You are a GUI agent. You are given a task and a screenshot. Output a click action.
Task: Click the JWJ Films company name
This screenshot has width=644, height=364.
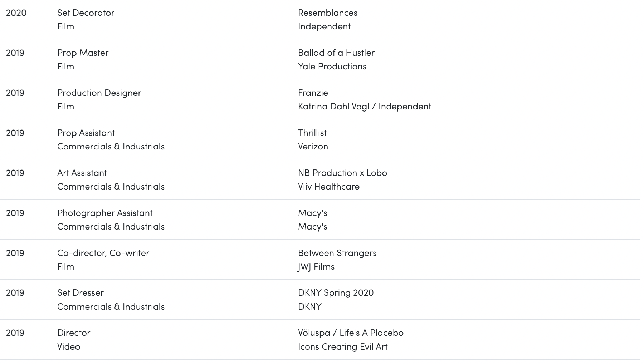pos(316,267)
